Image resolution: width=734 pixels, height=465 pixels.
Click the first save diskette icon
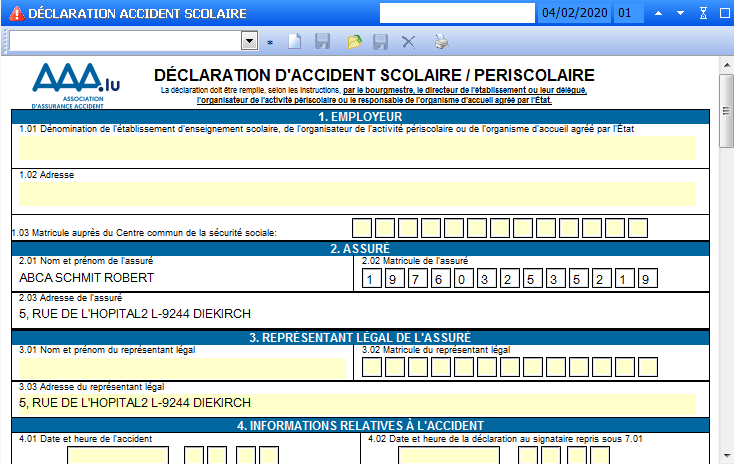pos(323,42)
